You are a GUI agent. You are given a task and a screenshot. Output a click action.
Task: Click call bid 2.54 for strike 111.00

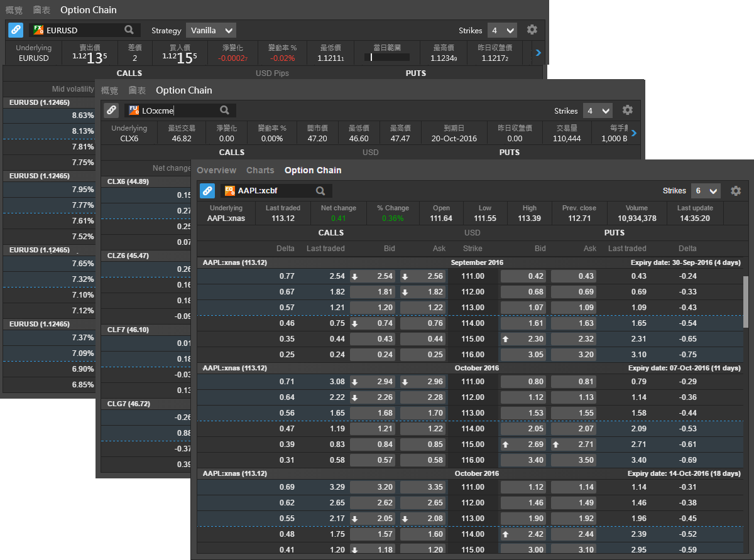[373, 276]
